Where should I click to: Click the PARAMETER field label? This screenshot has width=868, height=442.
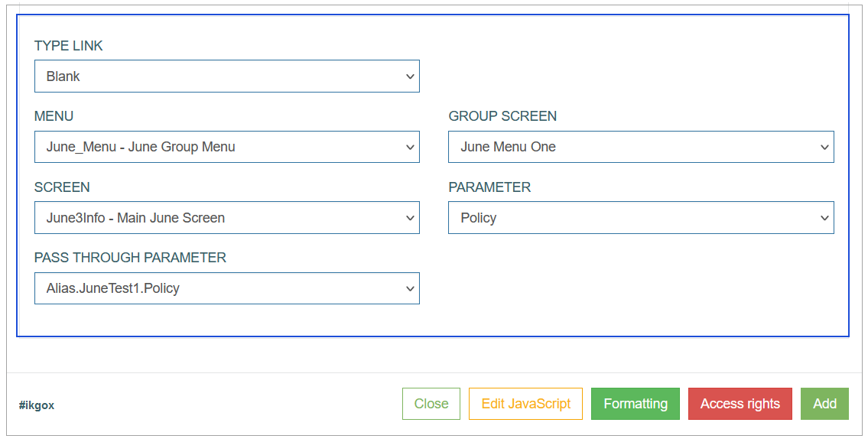tap(490, 187)
